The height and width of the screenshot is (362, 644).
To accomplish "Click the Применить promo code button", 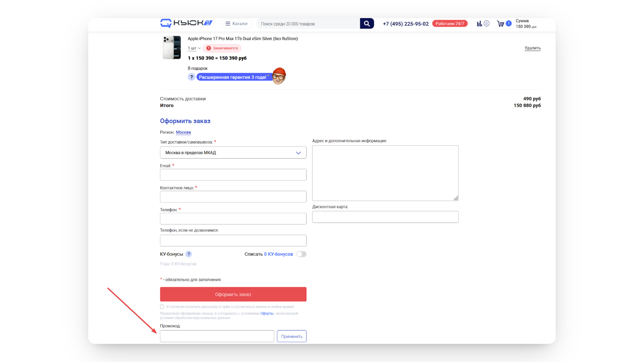I will [292, 336].
